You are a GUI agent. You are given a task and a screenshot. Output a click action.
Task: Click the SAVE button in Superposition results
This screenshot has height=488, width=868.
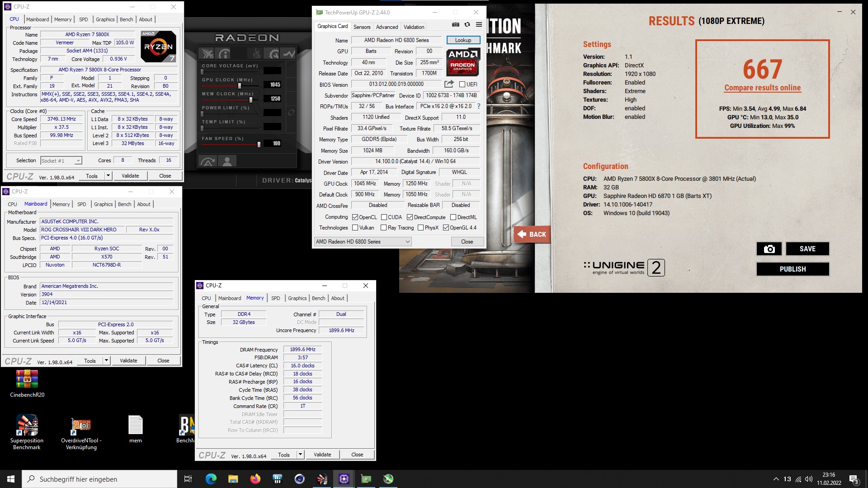tap(807, 249)
